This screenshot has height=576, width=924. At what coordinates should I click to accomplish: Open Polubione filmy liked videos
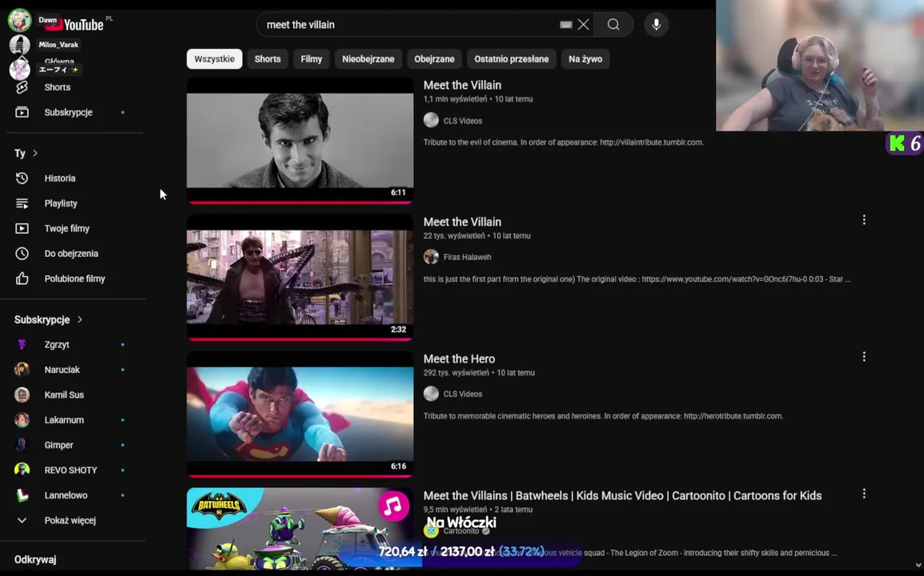click(74, 278)
